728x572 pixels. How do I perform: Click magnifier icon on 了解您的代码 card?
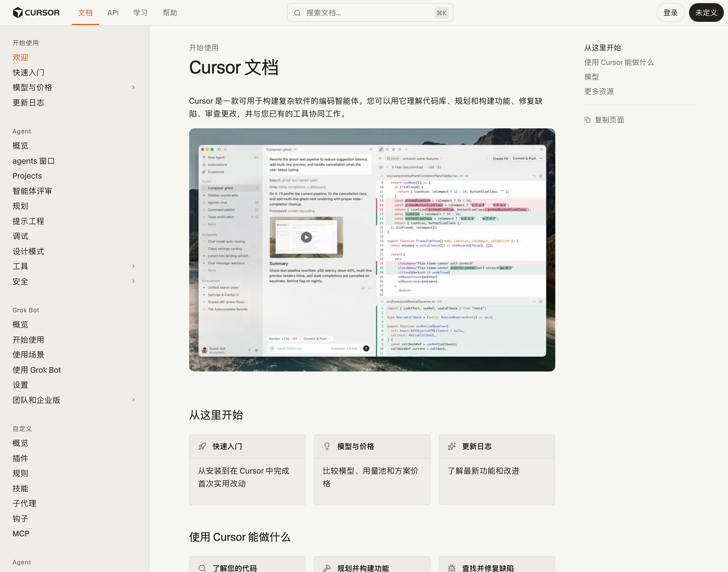pyautogui.click(x=202, y=568)
